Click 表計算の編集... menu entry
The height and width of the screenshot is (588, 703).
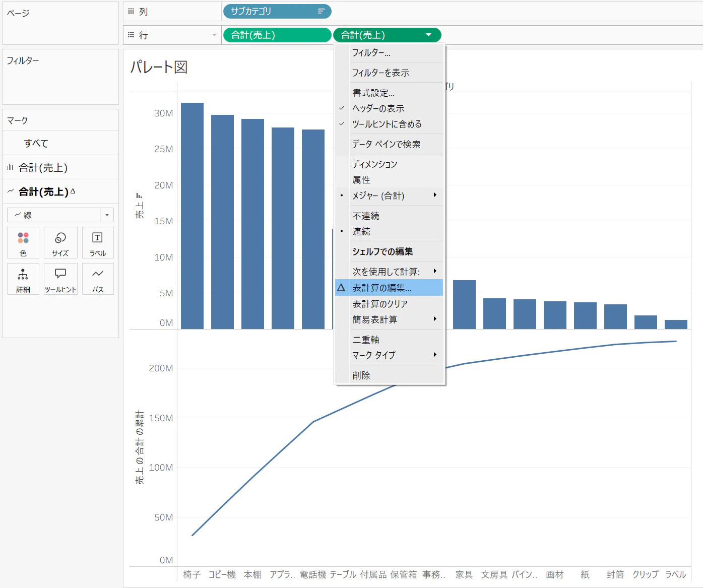click(389, 288)
